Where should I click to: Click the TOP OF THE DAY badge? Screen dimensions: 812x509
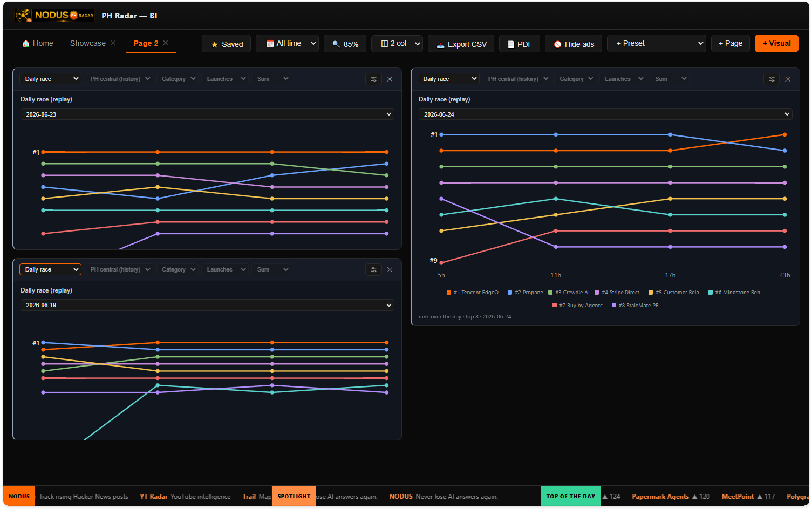pos(571,496)
